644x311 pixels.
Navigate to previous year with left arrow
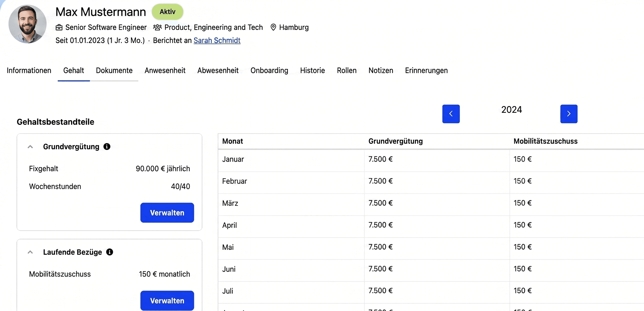[451, 114]
